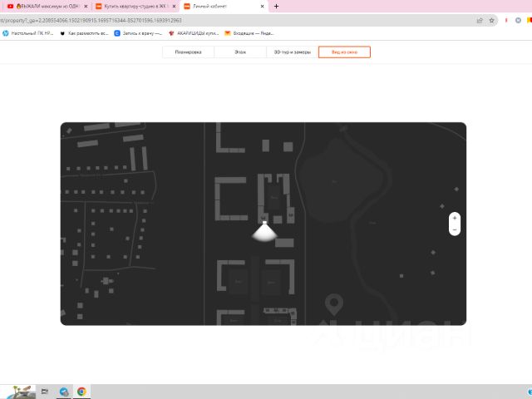Open the Запись к врачу bookmark
This screenshot has height=399, width=532.
click(x=137, y=33)
